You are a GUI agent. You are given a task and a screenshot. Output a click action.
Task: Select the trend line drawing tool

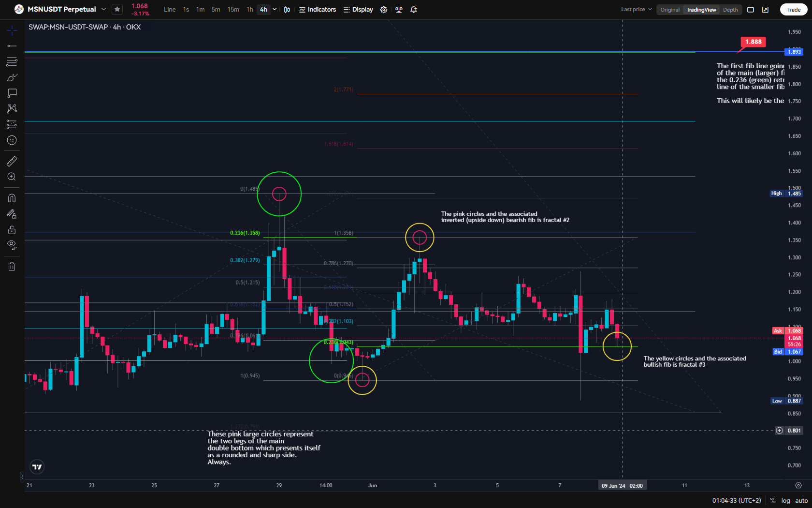coord(12,46)
